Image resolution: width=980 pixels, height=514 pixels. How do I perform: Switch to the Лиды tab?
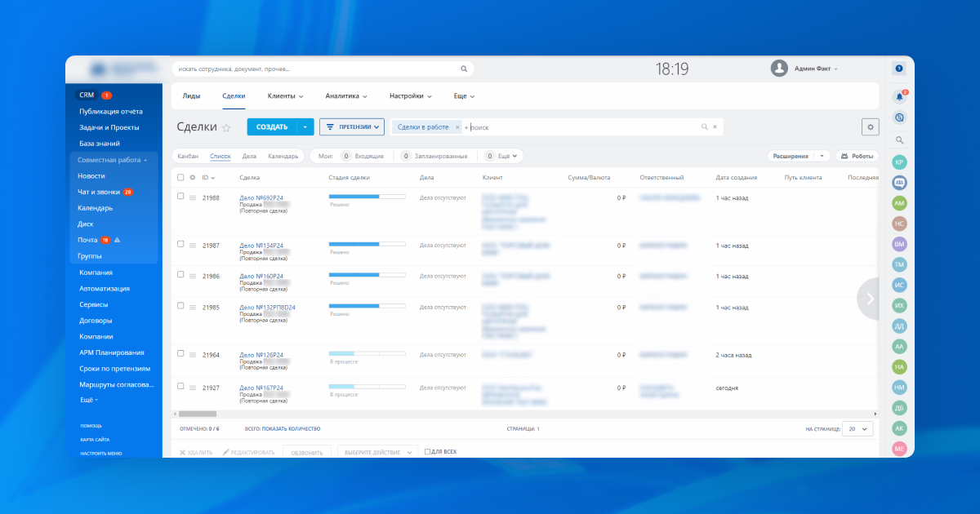191,96
